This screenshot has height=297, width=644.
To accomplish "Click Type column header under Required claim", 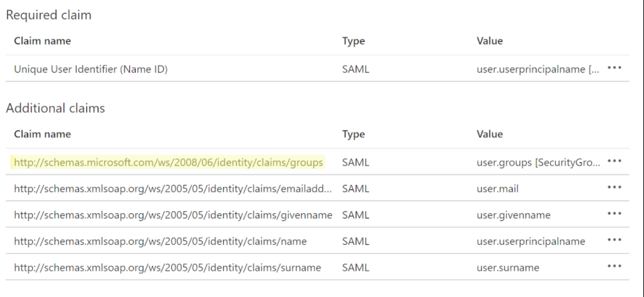I will pyautogui.click(x=353, y=41).
